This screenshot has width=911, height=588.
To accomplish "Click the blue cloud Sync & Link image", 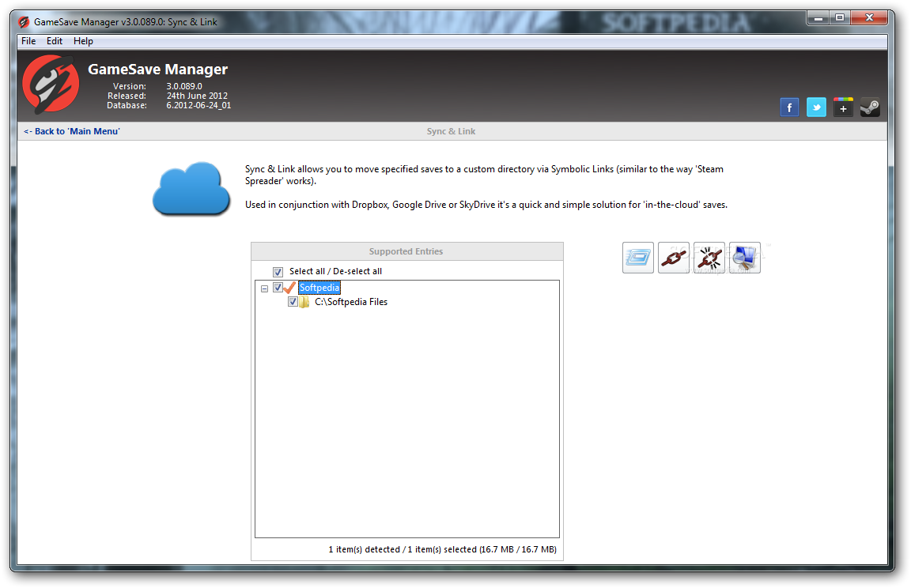I will coord(191,189).
